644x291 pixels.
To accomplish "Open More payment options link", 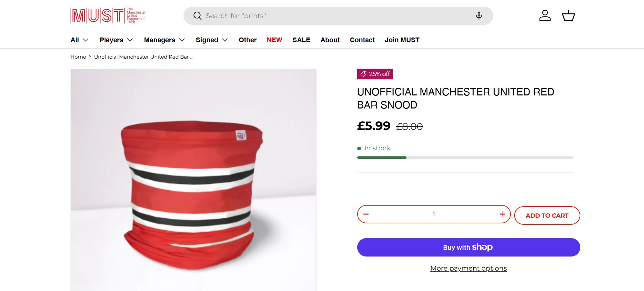I will [x=468, y=268].
